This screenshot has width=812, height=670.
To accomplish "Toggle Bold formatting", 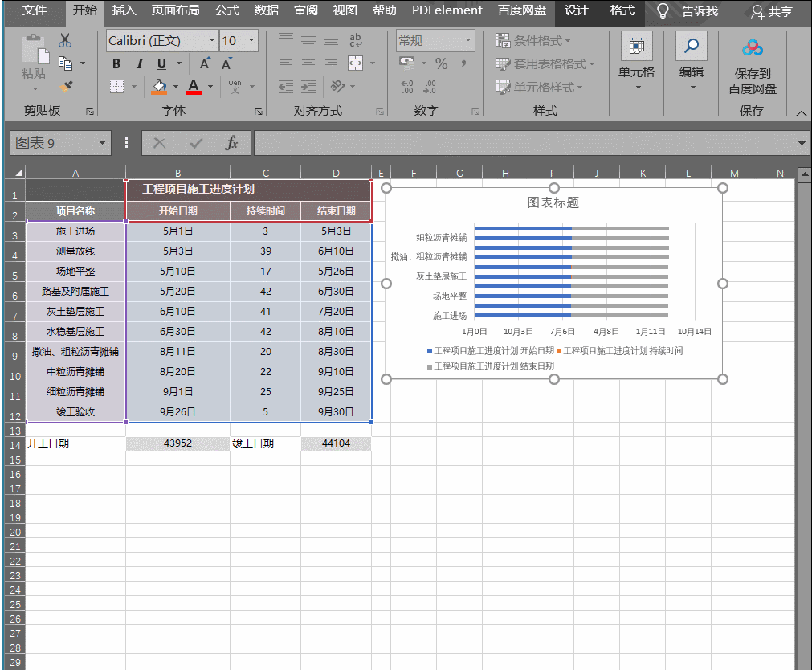I will click(116, 63).
